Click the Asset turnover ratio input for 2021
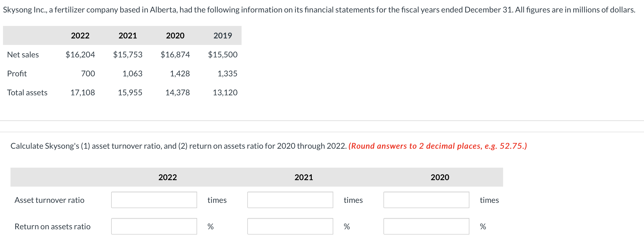Viewport: 644px width, 246px height. tap(290, 200)
